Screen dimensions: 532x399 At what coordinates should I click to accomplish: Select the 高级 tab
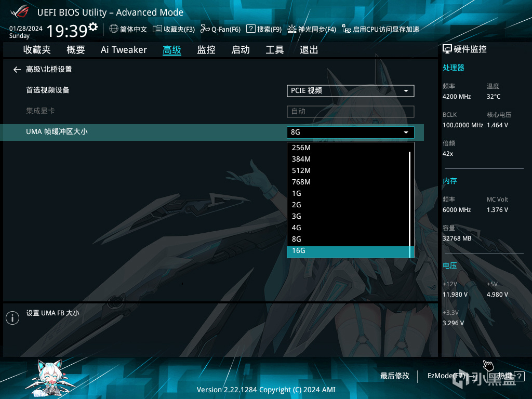click(x=171, y=50)
